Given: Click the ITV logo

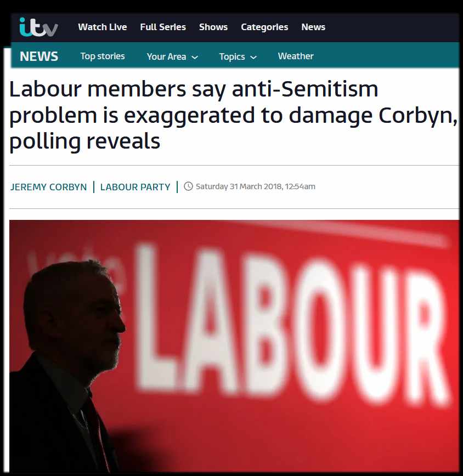Looking at the screenshot, I should pyautogui.click(x=38, y=27).
